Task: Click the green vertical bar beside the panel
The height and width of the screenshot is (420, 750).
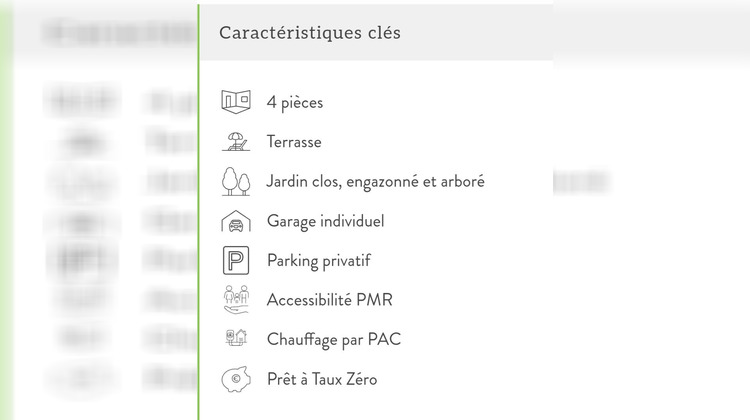Action: click(x=198, y=210)
